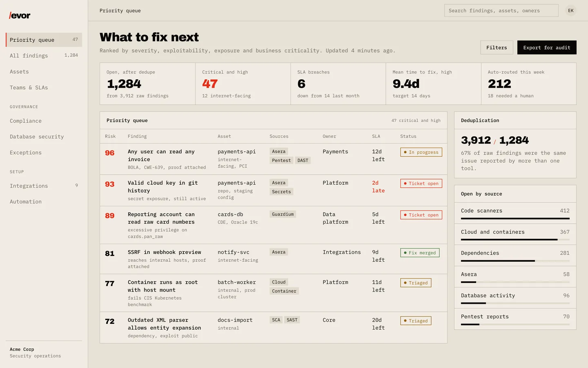Select the DAST source tag
The width and height of the screenshot is (588, 368).
[303, 161]
